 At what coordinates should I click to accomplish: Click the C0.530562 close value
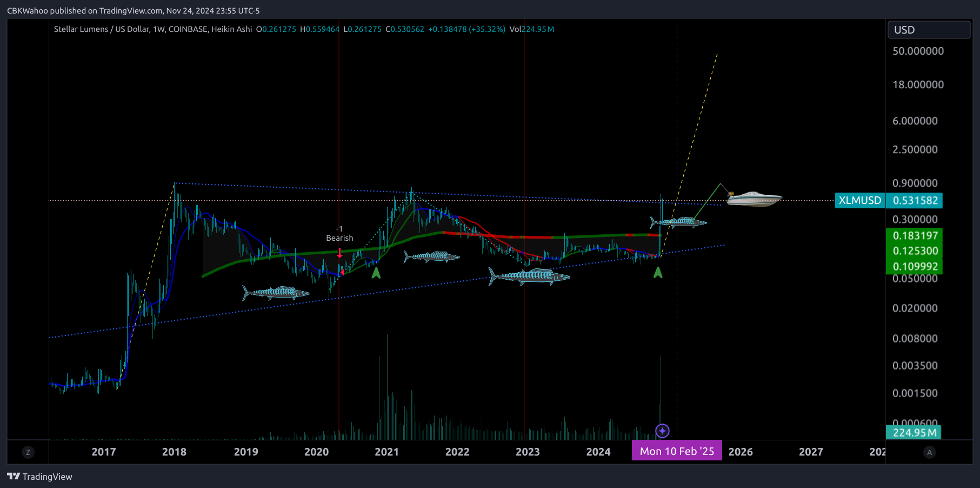click(x=405, y=29)
